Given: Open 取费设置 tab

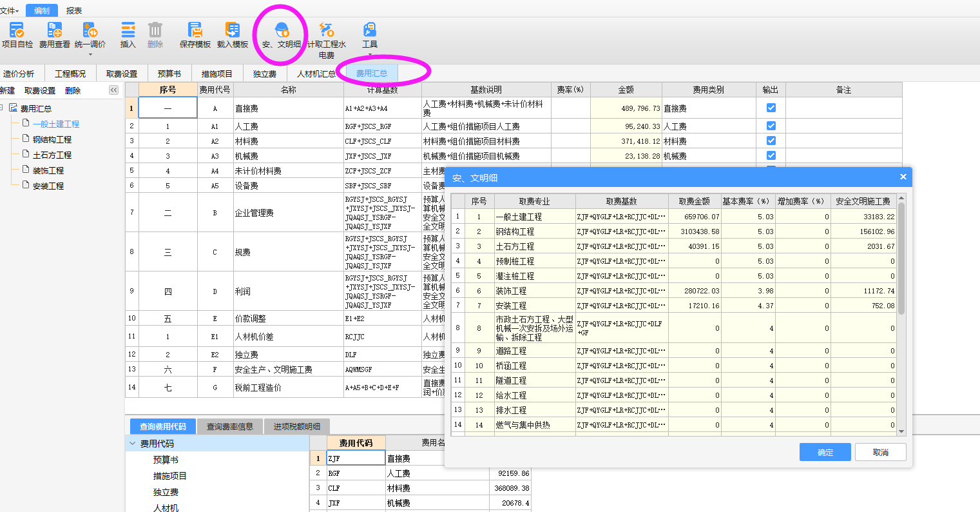Looking at the screenshot, I should click(x=122, y=74).
